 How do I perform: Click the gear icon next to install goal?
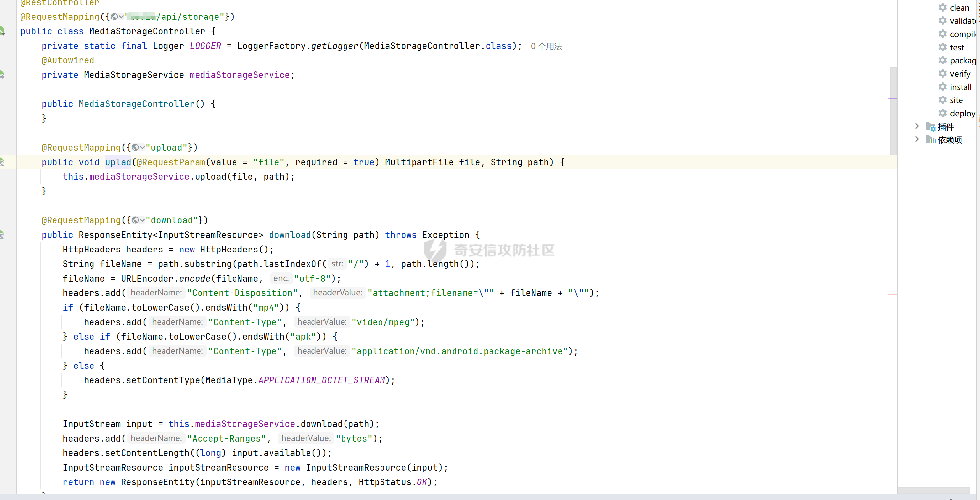(942, 87)
